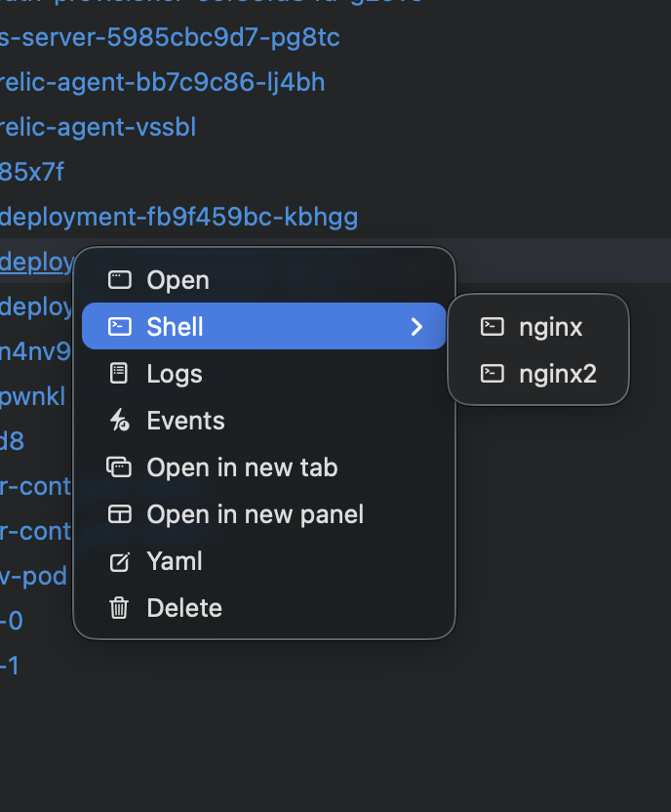Open a shell into the nginx2 container
The image size is (671, 812).
point(556,373)
